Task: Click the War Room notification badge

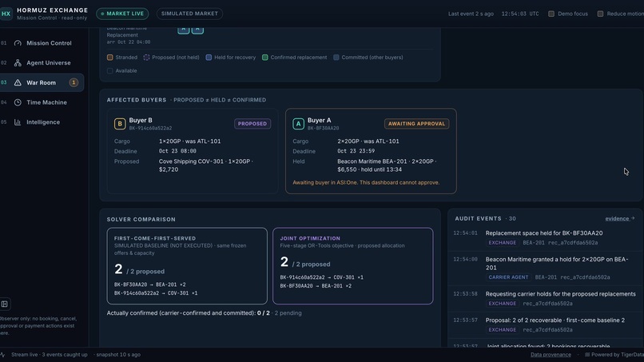Action: point(74,82)
